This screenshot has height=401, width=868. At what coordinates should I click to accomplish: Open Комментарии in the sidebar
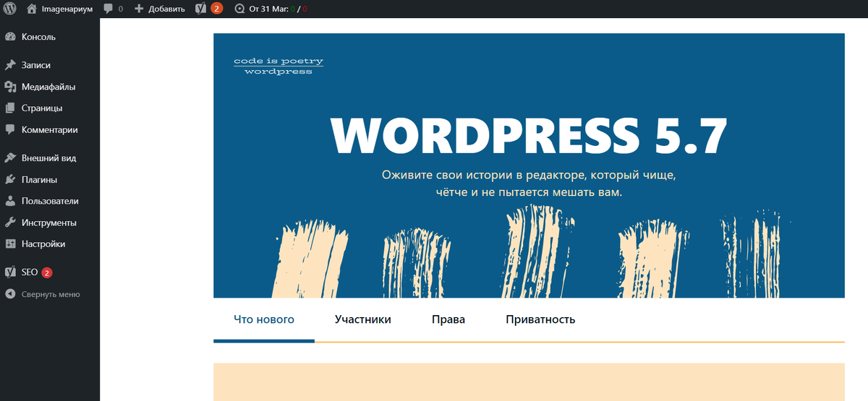50,130
